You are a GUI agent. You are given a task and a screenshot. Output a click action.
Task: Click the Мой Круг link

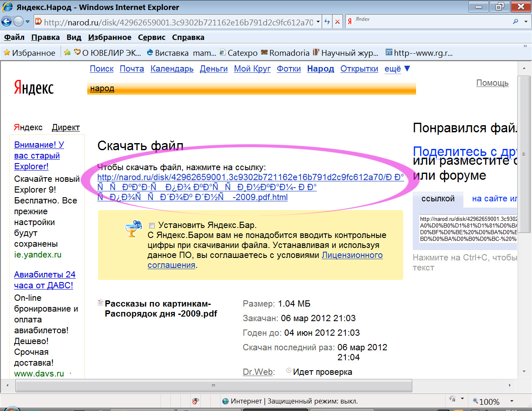(252, 69)
